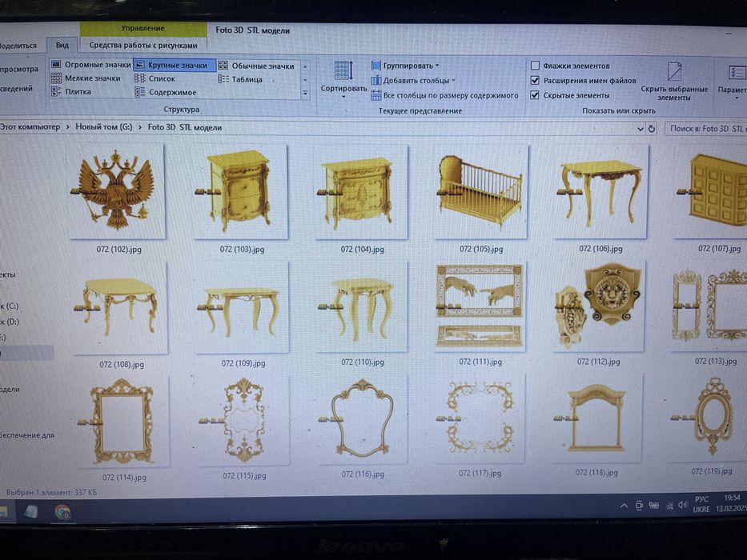This screenshot has width=747, height=560.
Task: Expand the chevron after Этот компьютер in path
Action: (x=67, y=127)
